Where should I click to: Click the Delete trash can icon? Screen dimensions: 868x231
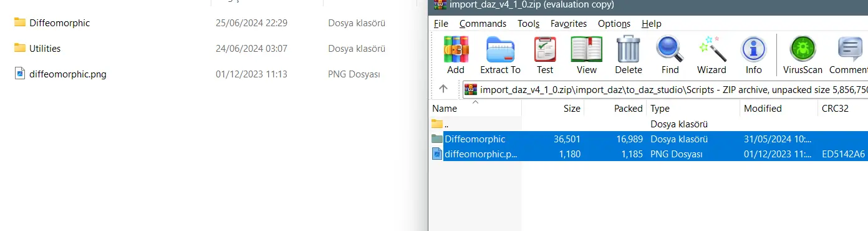click(628, 49)
